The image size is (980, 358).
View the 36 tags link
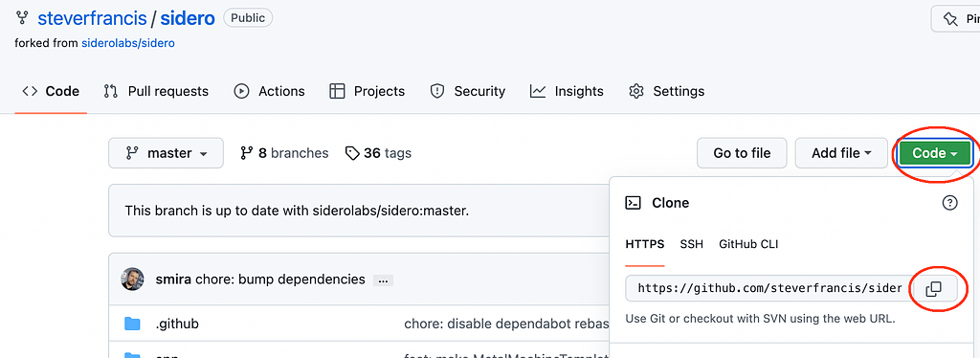click(379, 153)
